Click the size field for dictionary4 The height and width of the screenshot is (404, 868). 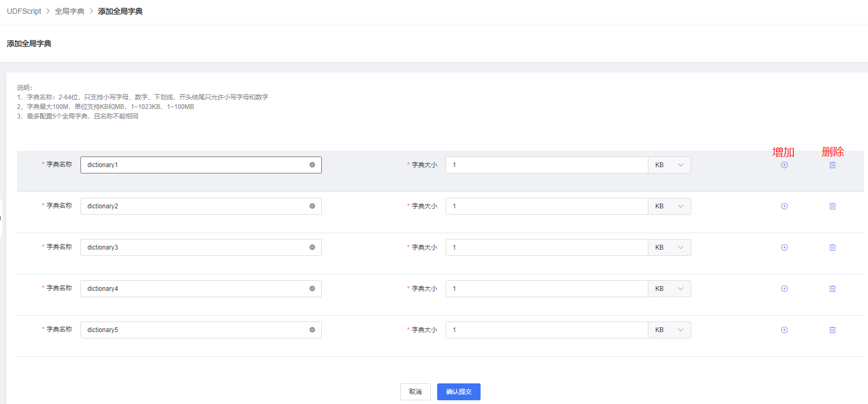tap(547, 289)
